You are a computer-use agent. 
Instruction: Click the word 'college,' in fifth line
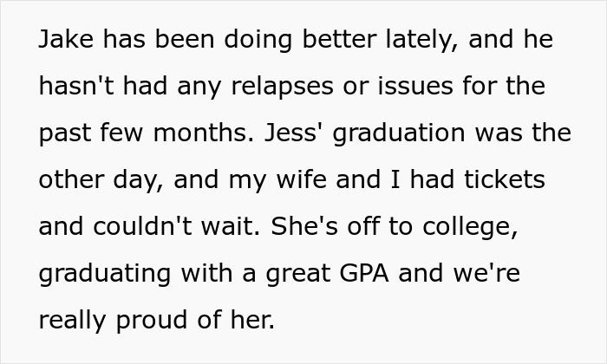coord(470,227)
